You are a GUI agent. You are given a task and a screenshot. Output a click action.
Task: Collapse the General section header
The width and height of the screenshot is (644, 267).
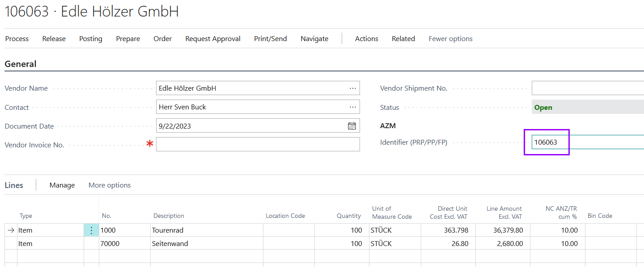21,64
